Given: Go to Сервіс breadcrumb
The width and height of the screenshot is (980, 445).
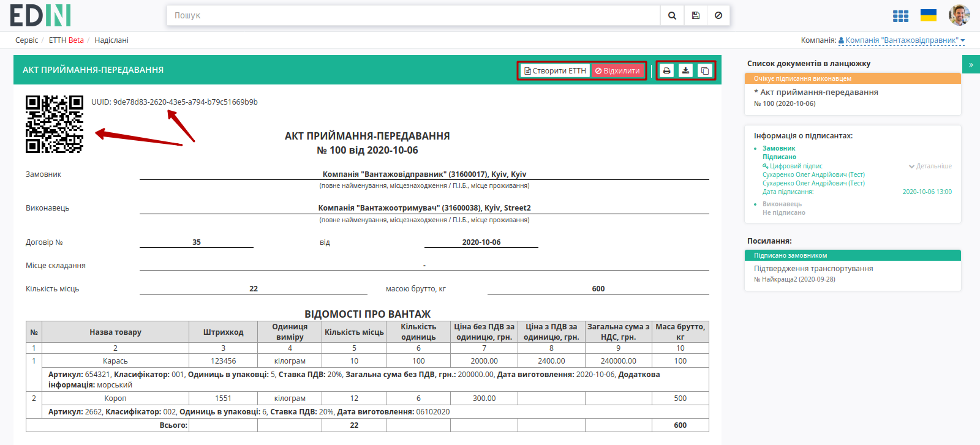Looking at the screenshot, I should [x=26, y=40].
